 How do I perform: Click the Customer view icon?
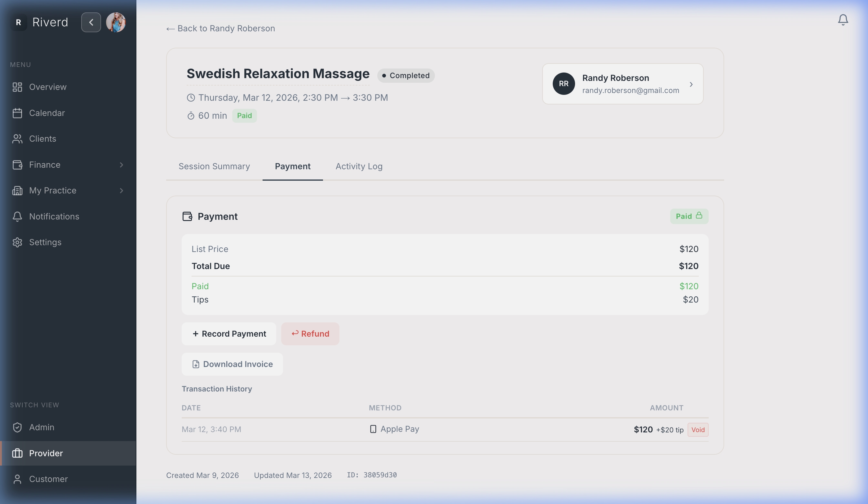pos(18,479)
